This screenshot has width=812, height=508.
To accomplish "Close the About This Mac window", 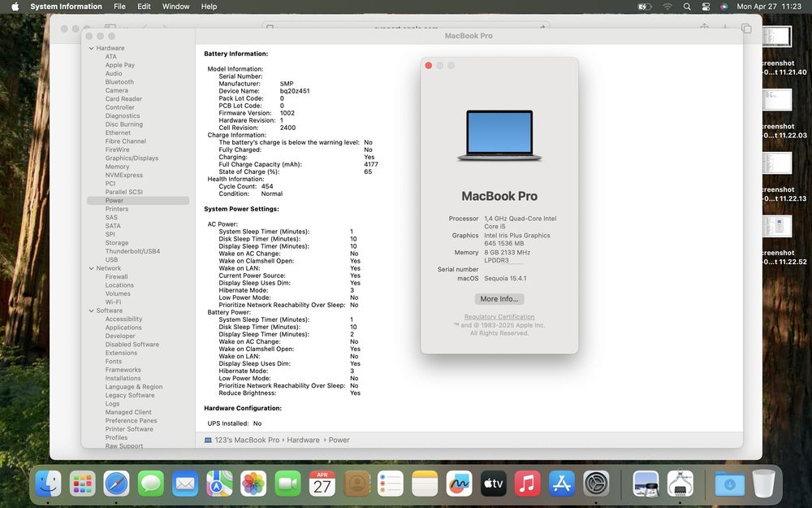I will [428, 65].
